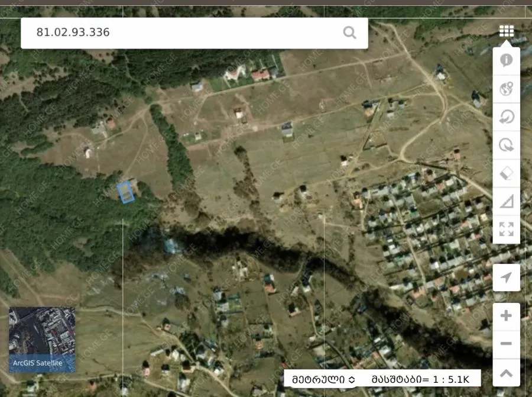The width and height of the screenshot is (532, 397).
Task: Collapse the toolbar with the up chevron
Action: click(506, 373)
